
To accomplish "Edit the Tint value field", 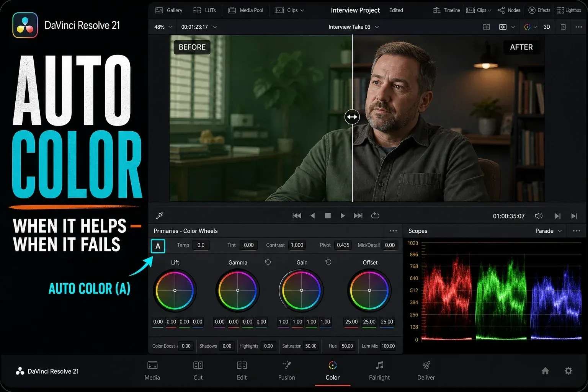I will tap(249, 245).
